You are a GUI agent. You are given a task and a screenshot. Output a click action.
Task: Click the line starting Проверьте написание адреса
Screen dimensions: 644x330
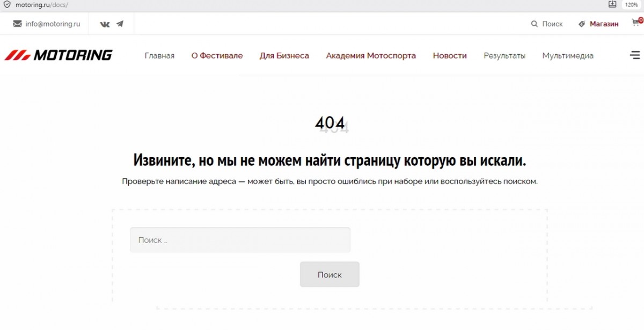(x=330, y=181)
